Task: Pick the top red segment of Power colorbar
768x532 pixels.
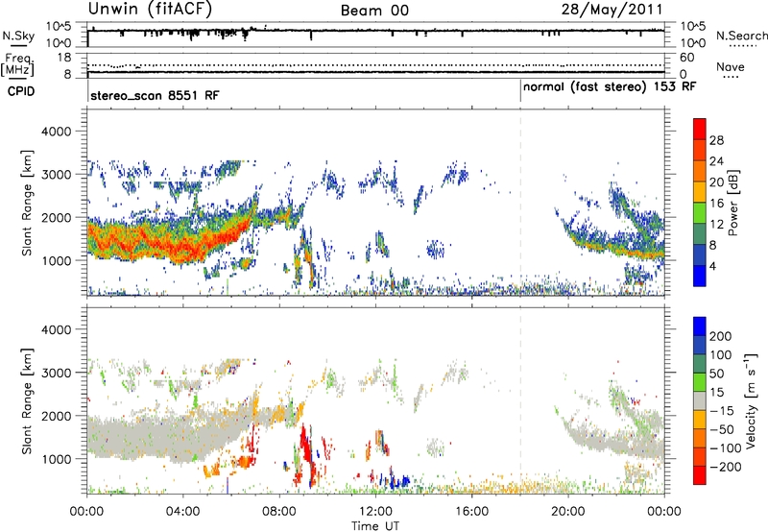Action: pyautogui.click(x=700, y=129)
